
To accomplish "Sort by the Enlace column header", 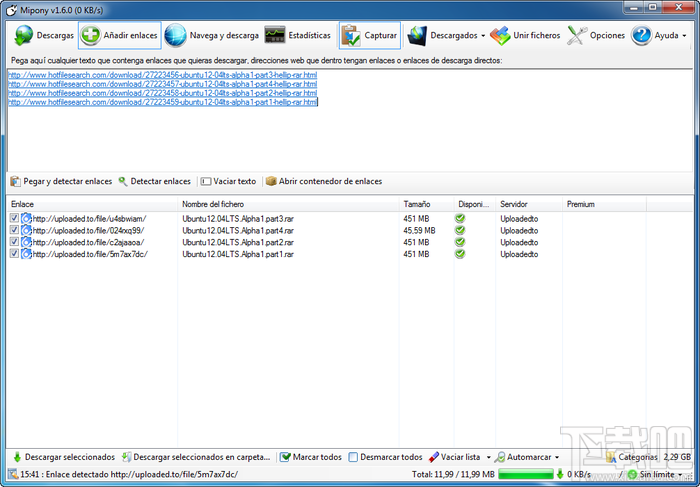I will point(92,204).
